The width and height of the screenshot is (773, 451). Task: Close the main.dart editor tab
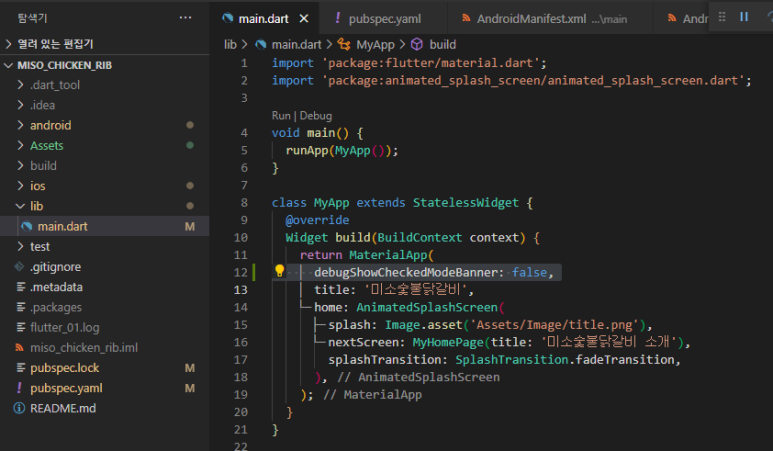click(304, 19)
